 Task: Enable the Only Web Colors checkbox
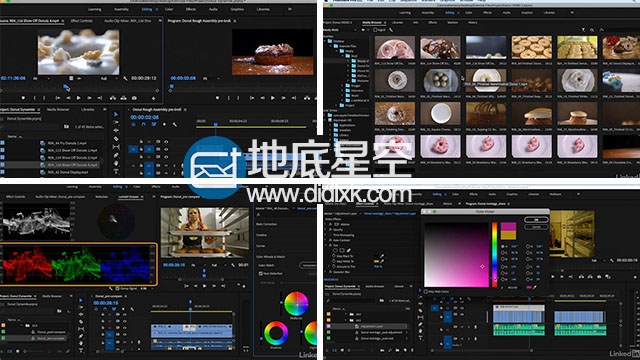[x=426, y=292]
